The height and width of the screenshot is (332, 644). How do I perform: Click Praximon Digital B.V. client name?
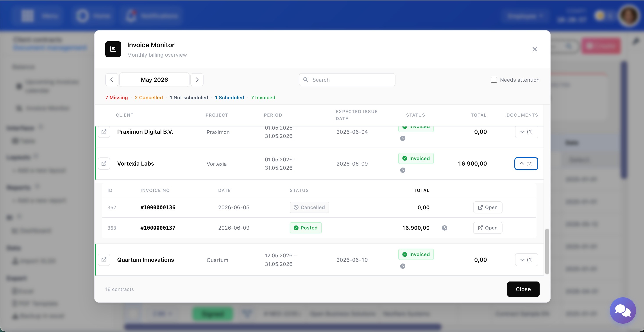coord(145,132)
